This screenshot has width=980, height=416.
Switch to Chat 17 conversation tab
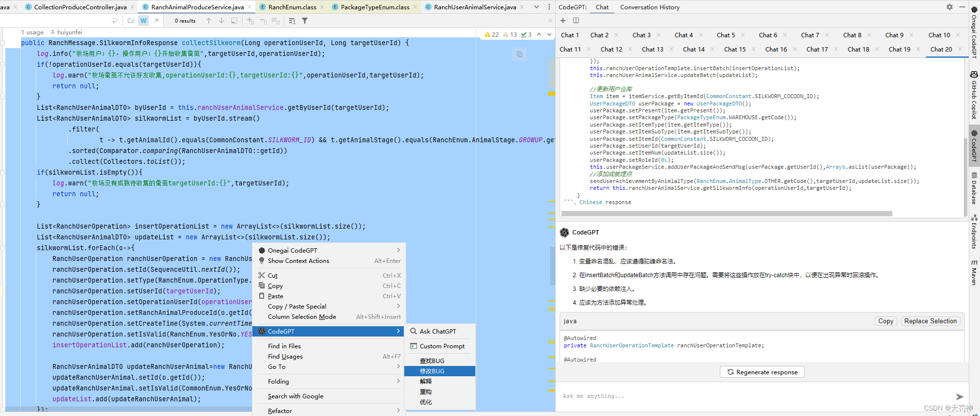[x=817, y=49]
